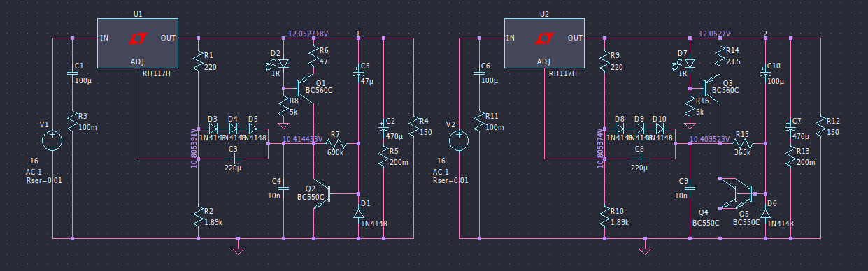Click capacitor C4 symbol
868x271 pixels.
[283, 188]
